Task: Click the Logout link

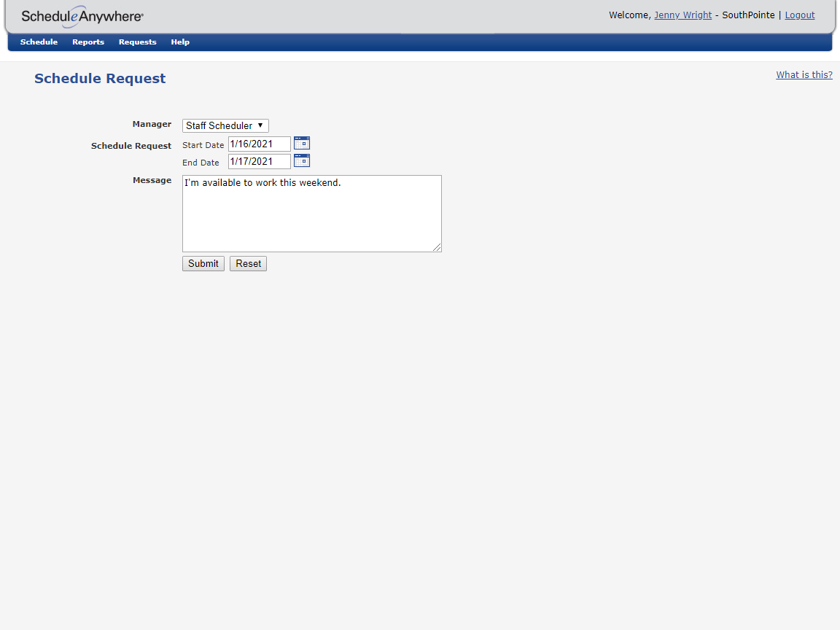Action: click(799, 15)
